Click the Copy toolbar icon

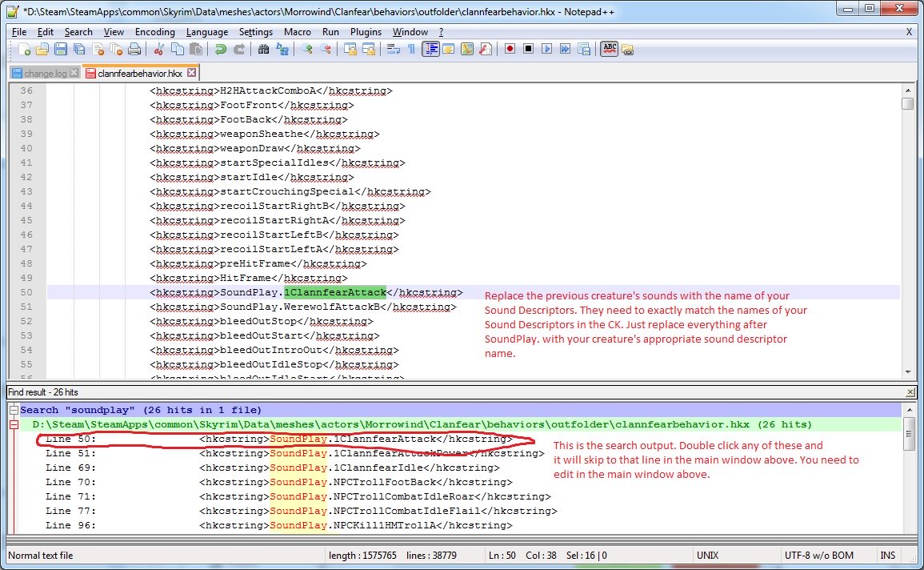pos(177,50)
